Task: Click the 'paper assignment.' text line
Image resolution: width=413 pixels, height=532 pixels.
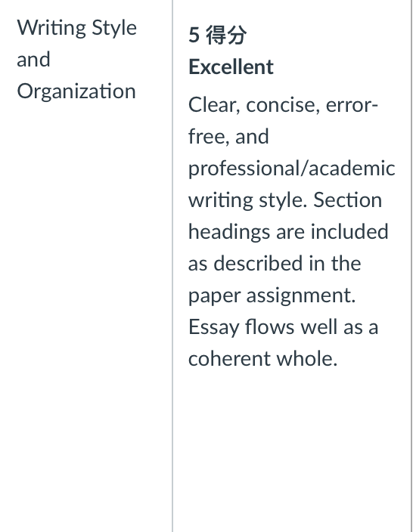Action: point(272,296)
